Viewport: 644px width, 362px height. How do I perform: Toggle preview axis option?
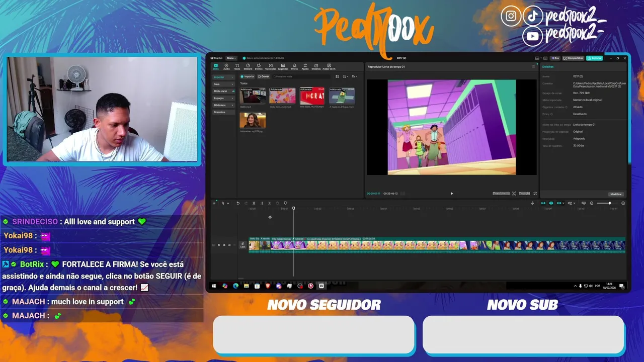tap(571, 203)
